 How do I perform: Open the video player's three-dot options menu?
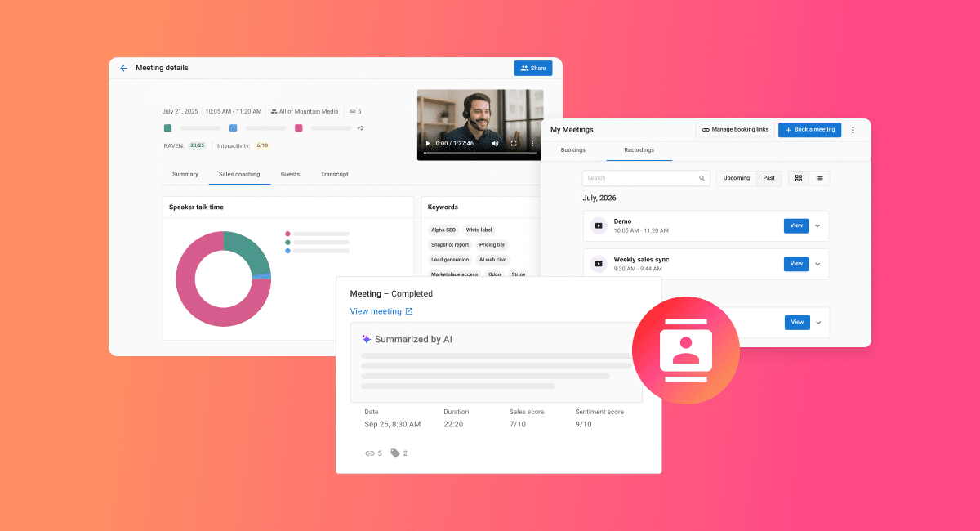click(x=532, y=143)
